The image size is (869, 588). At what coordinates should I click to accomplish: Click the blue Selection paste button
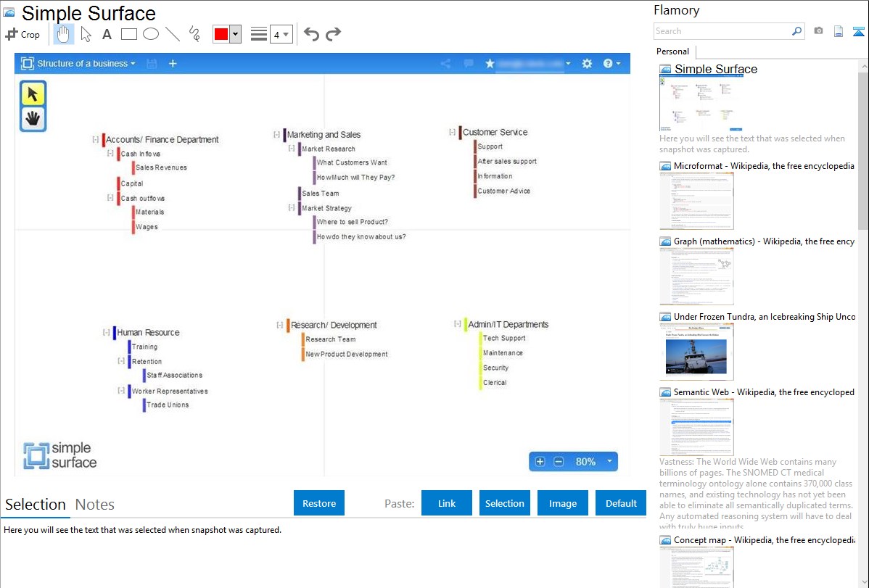tap(505, 503)
